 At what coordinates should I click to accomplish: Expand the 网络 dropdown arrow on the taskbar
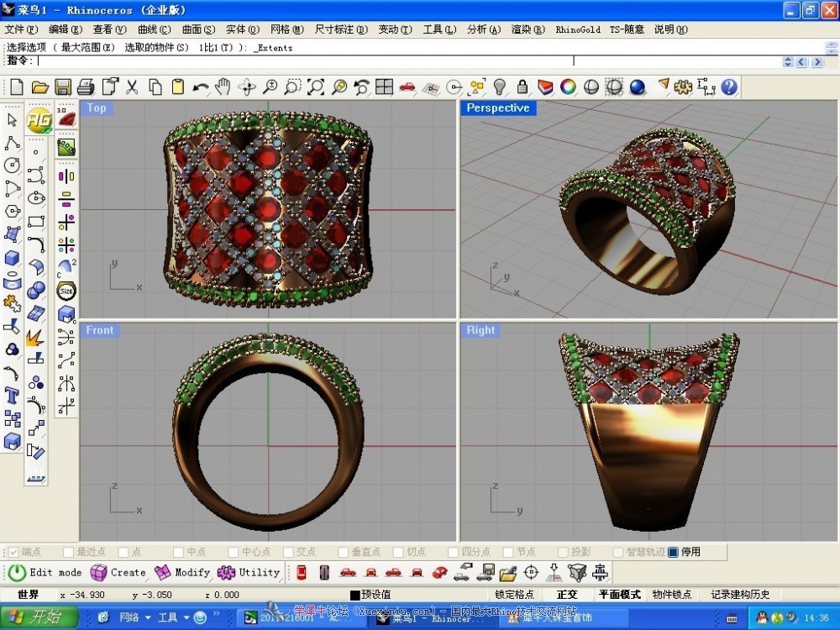point(148,617)
